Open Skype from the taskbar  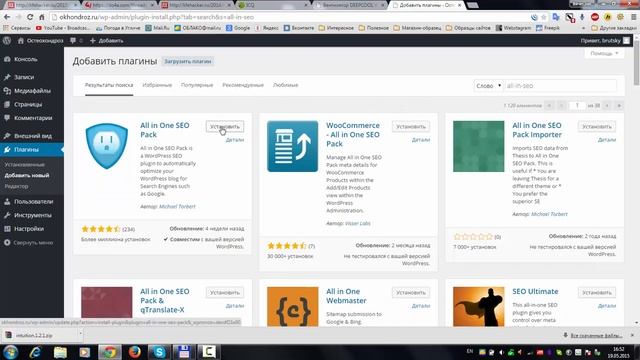[159, 352]
